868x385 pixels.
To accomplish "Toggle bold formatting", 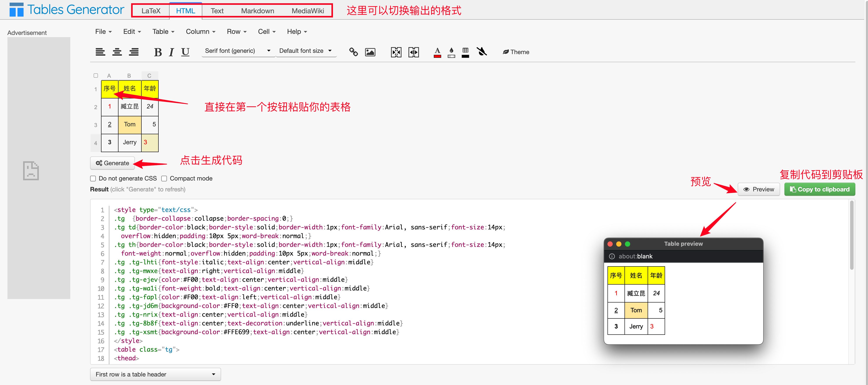I will tap(158, 52).
